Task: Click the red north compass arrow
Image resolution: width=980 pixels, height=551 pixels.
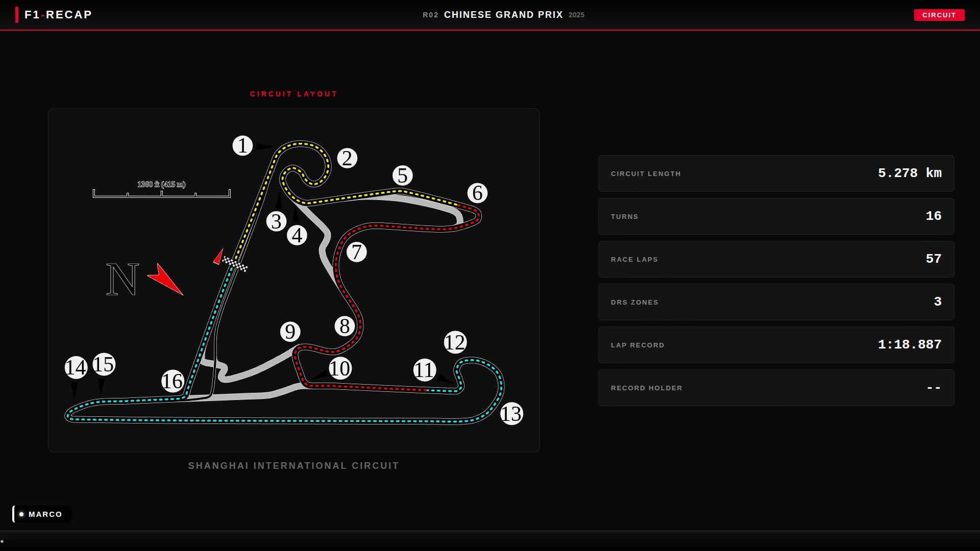Action: pyautogui.click(x=166, y=279)
